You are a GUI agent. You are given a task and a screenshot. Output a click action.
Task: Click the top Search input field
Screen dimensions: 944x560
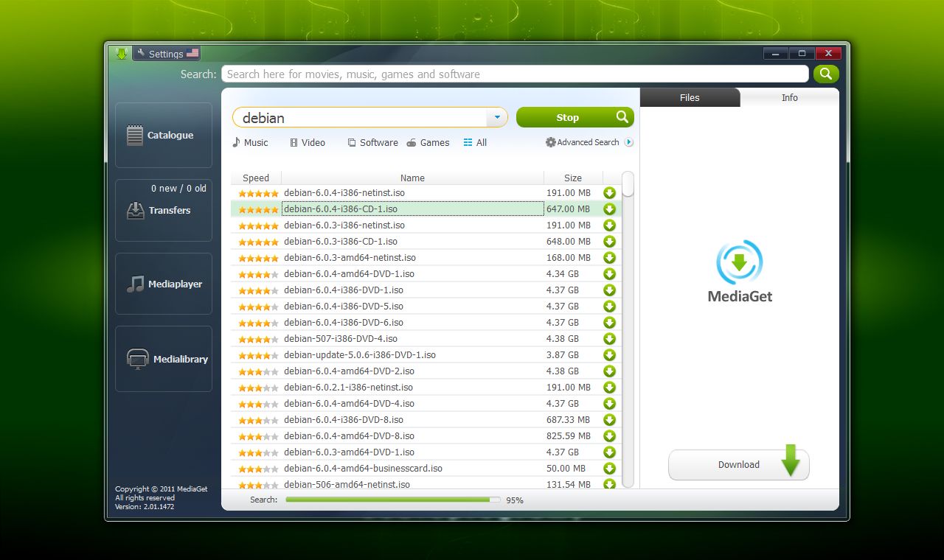coord(515,74)
